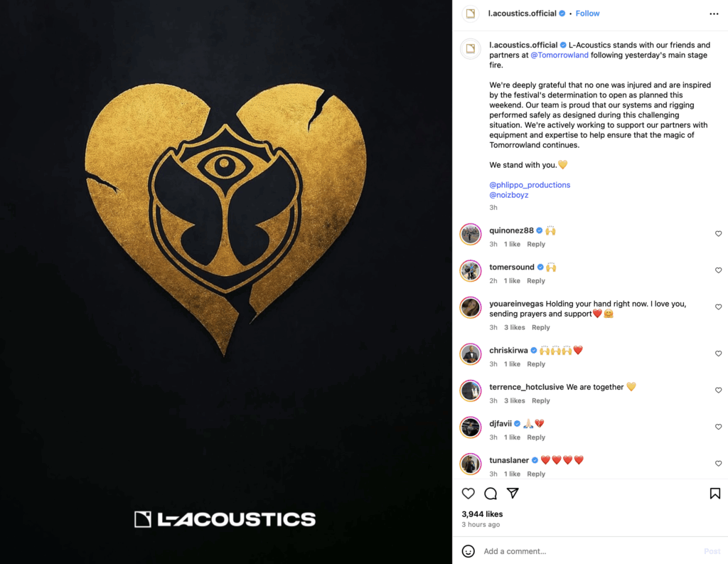Like tunaslaner's comment heart
The image size is (728, 564).
pyautogui.click(x=718, y=464)
